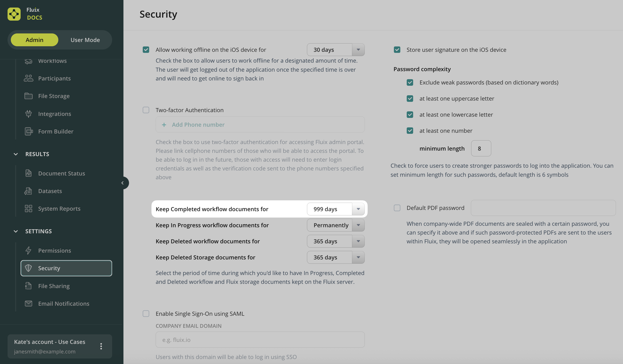Open Document Status via its icon
Image resolution: width=623 pixels, height=364 pixels.
[28, 173]
